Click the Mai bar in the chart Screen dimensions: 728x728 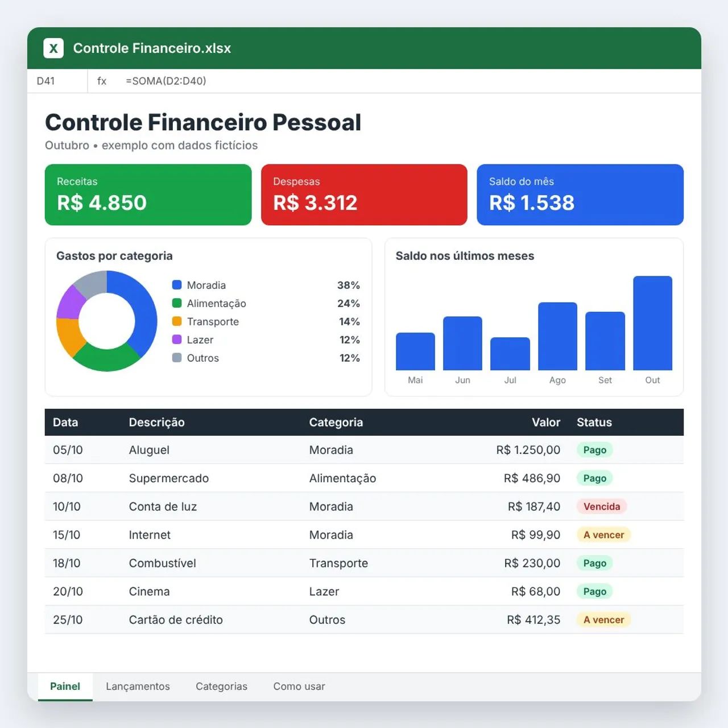[415, 351]
